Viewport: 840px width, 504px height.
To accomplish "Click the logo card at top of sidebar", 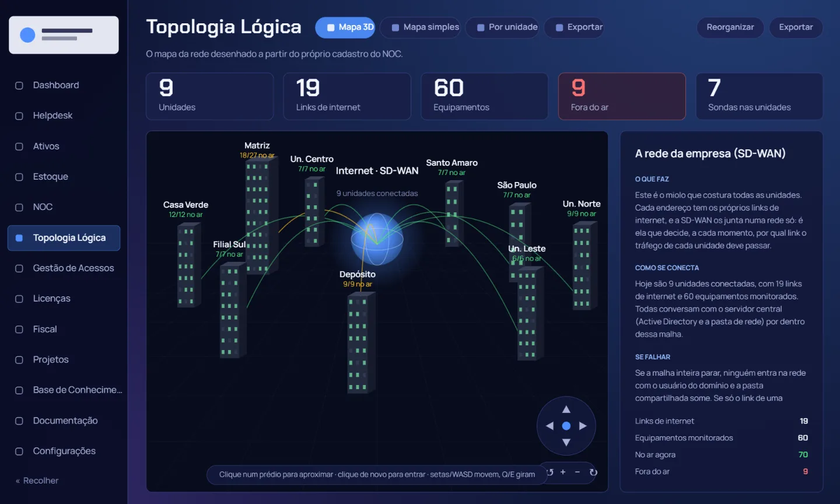I will tap(64, 35).
